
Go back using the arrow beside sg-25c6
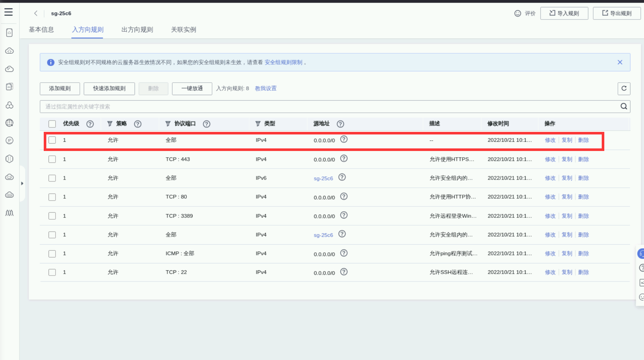tap(36, 13)
